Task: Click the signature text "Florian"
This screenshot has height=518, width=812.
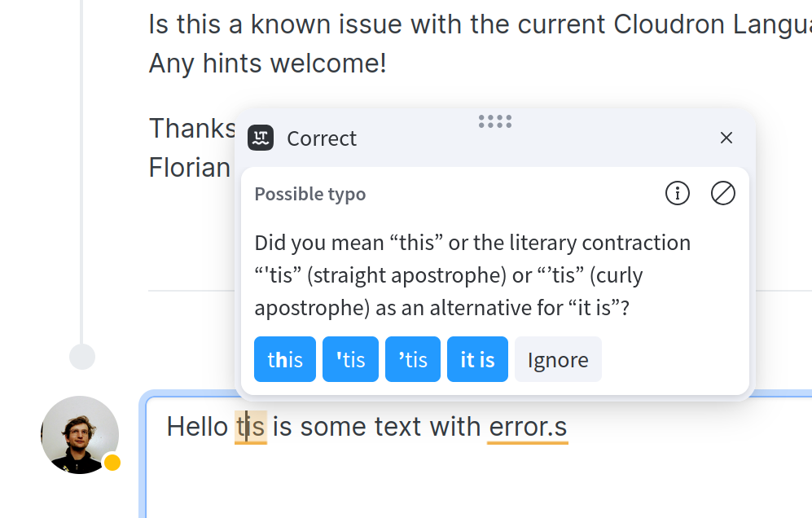Action: point(190,168)
